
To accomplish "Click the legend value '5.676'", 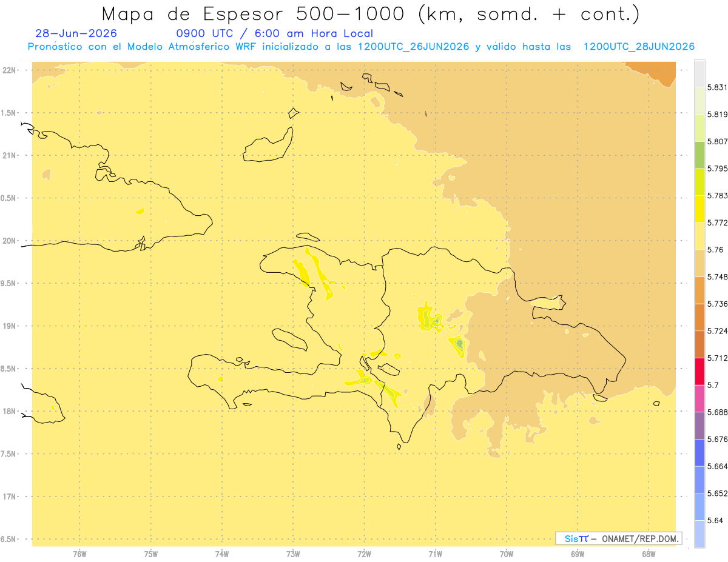I will tap(718, 439).
